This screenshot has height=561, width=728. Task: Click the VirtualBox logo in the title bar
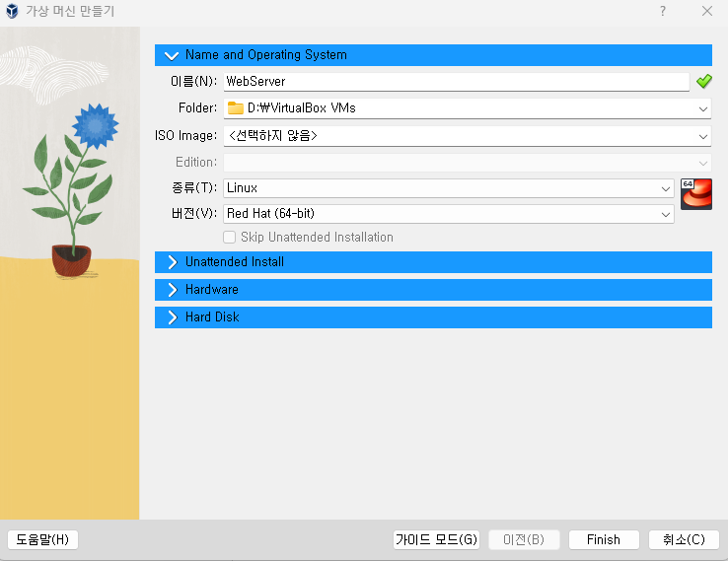click(x=12, y=11)
